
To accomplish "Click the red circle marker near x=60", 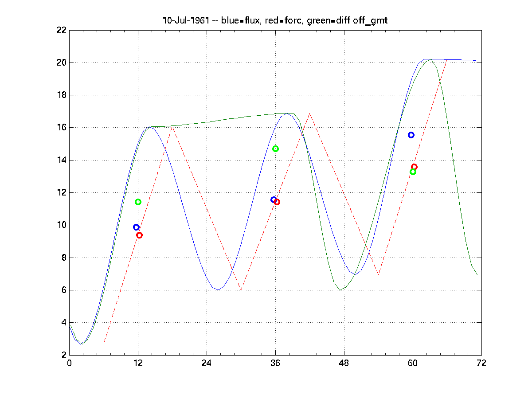I will click(x=414, y=167).
